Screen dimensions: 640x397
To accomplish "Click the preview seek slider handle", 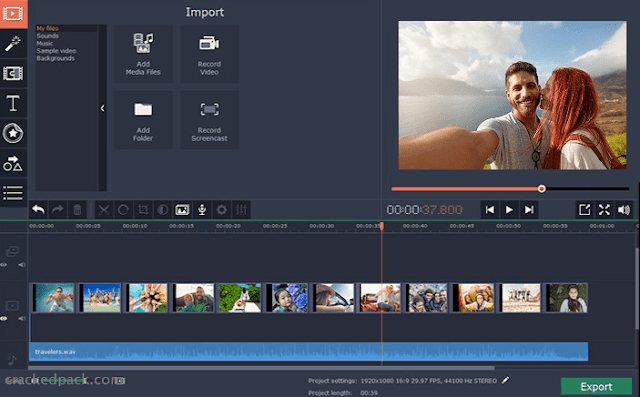I will [542, 189].
